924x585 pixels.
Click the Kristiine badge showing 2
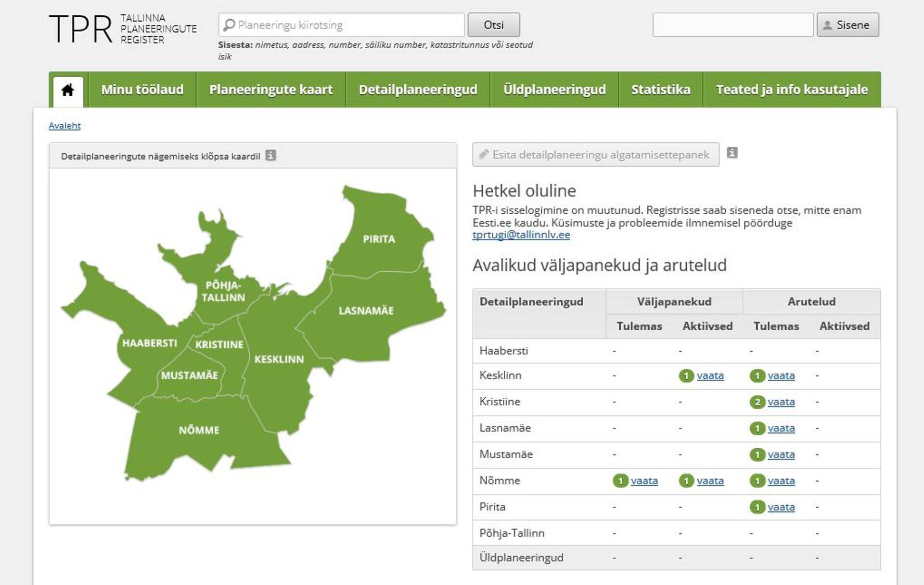point(757,402)
